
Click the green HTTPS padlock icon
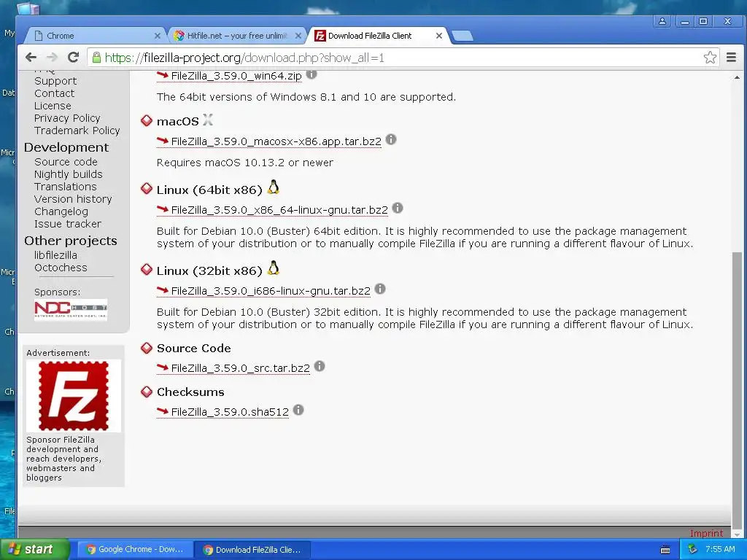96,58
